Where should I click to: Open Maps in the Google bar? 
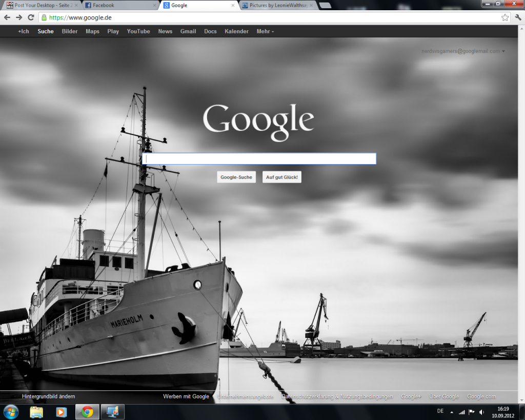(92, 31)
